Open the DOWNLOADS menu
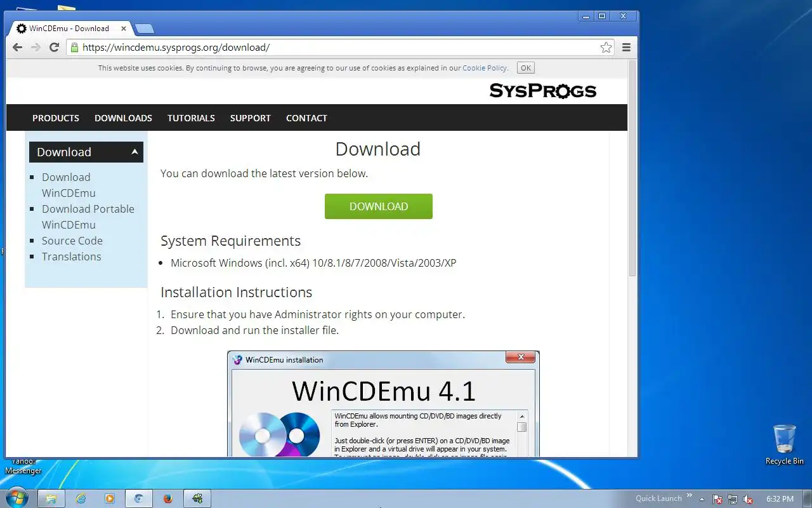The image size is (812, 508). pos(123,118)
